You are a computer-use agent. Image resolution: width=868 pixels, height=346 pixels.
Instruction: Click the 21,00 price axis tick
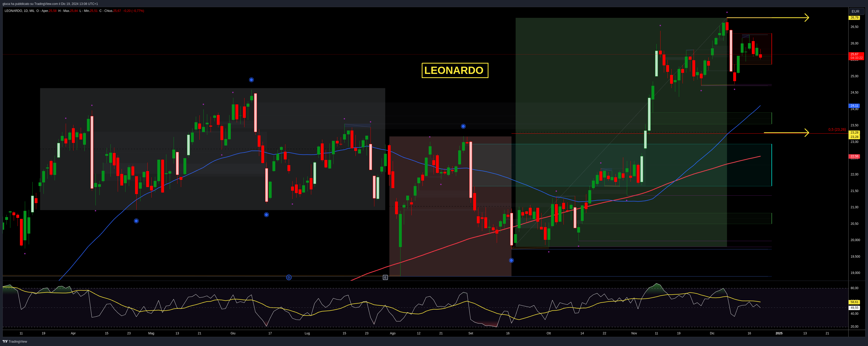(x=854, y=207)
